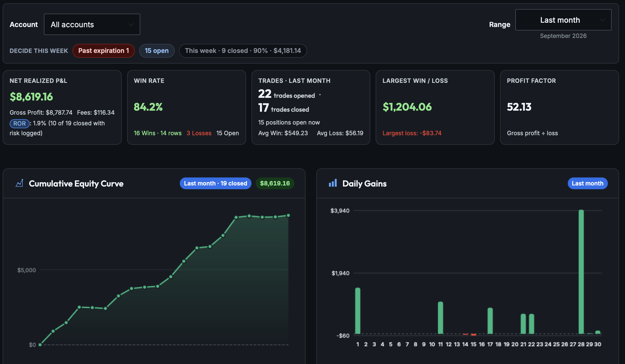This screenshot has width=625, height=364.
Task: Click Largest loss: -$83.74 text
Action: [412, 133]
